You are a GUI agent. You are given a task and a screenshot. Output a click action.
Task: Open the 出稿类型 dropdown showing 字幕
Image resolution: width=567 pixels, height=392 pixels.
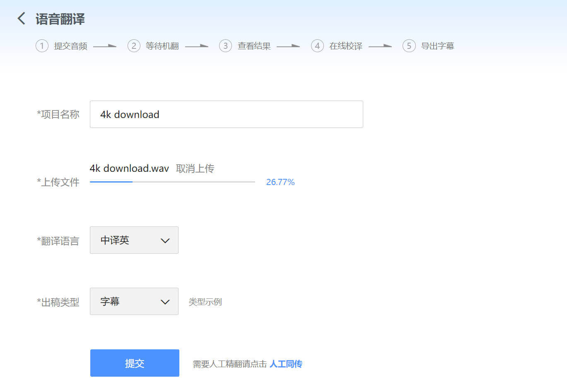point(134,301)
